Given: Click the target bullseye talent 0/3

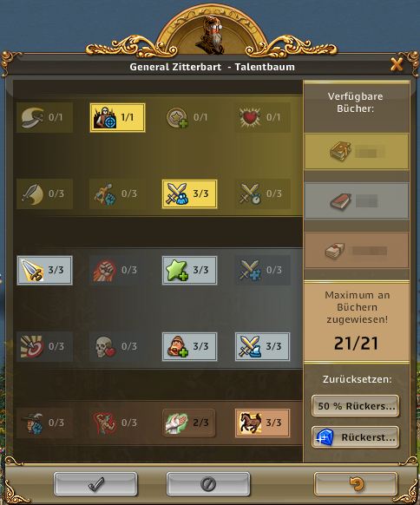Looking at the screenshot, I should [x=44, y=346].
